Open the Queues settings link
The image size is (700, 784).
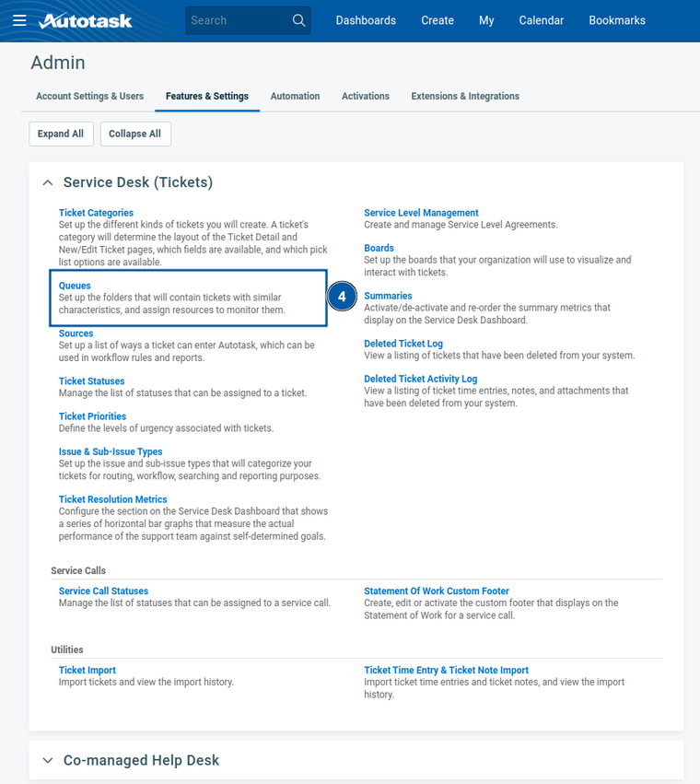coord(75,286)
